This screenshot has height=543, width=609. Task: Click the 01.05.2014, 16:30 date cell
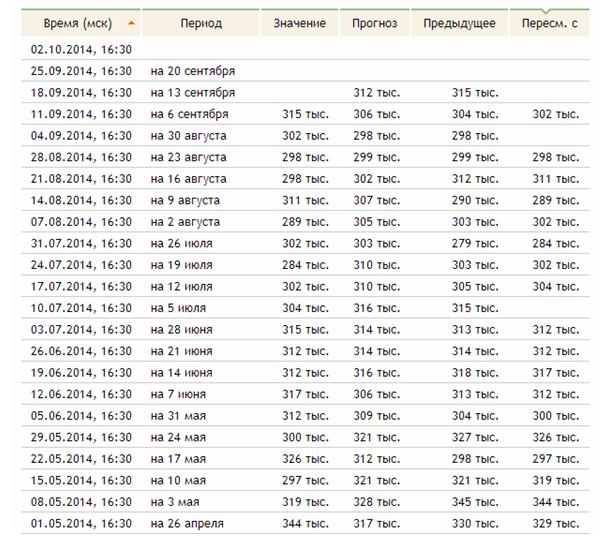(81, 524)
